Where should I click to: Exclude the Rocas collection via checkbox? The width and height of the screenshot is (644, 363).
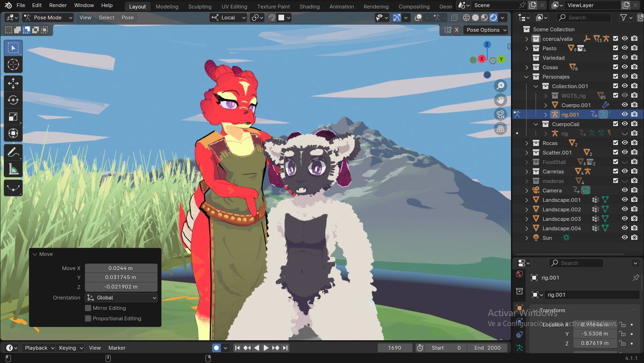click(x=616, y=143)
